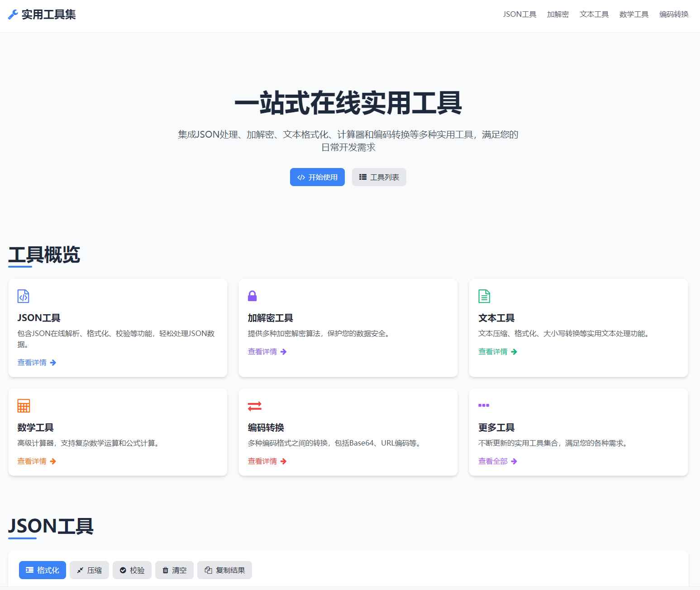The image size is (700, 590).
Task: Select 编码转换 from the top navigation
Action: [x=673, y=14]
